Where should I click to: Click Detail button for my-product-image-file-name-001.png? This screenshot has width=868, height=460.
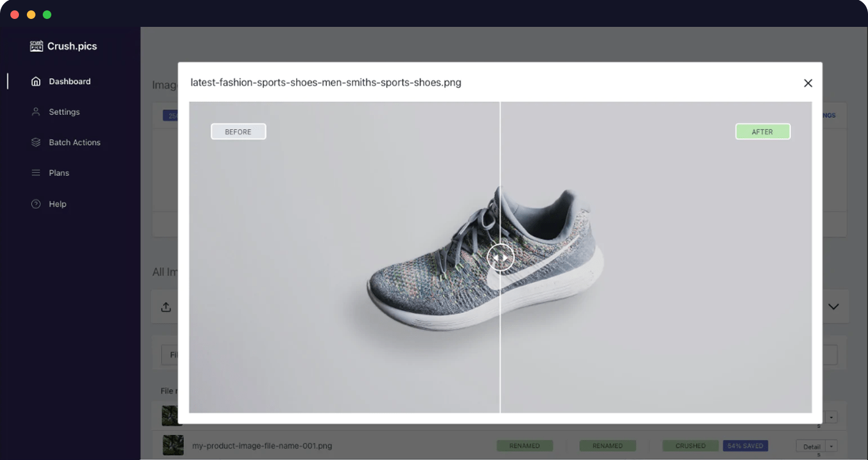tap(811, 447)
